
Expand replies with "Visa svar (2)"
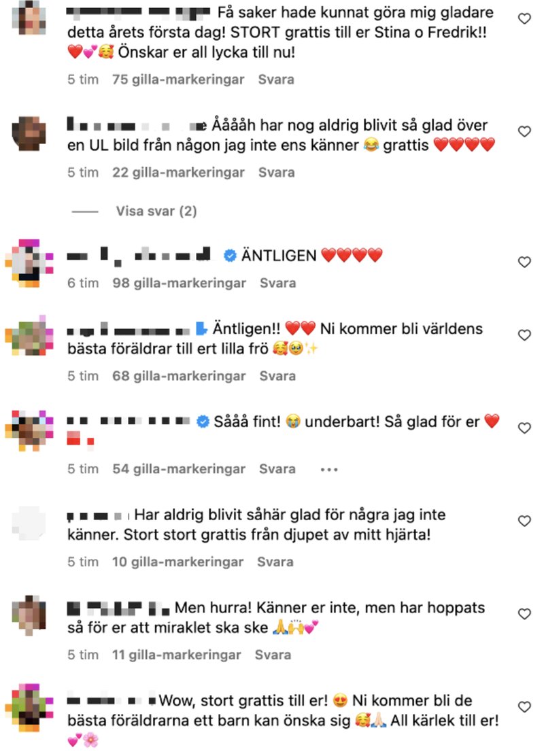(156, 211)
